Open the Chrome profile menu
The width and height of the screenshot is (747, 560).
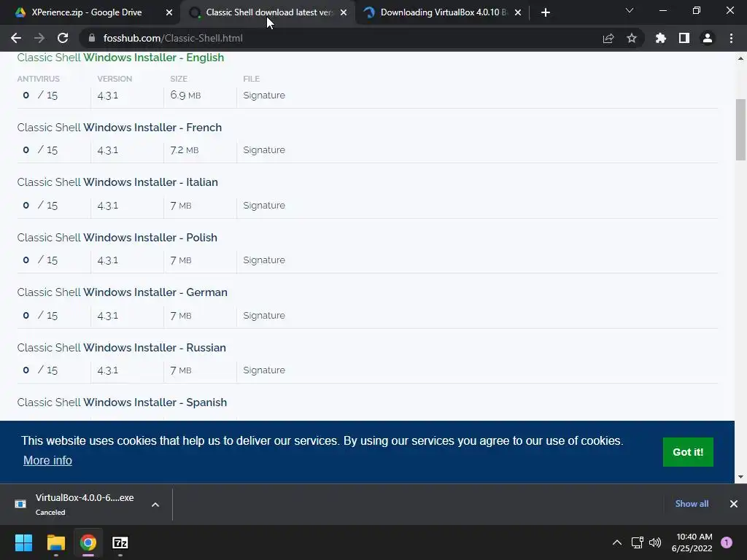point(708,38)
